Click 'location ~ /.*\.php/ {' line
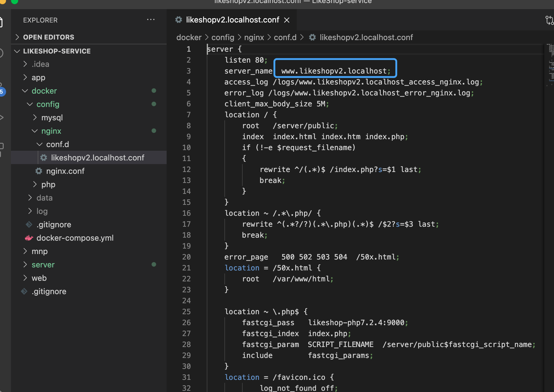This screenshot has height=392, width=554. pos(272,213)
